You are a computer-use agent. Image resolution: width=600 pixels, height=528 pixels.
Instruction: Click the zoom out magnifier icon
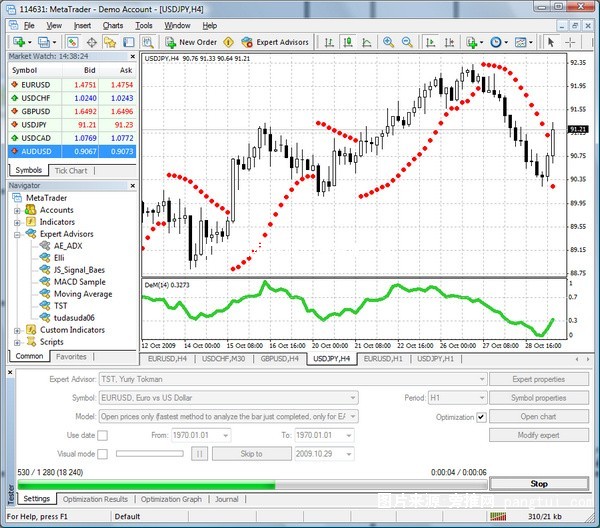406,42
